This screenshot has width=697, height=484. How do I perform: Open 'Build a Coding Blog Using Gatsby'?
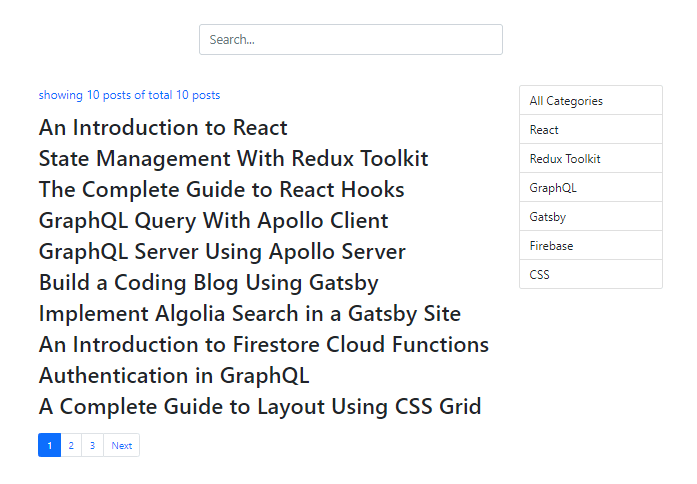click(x=208, y=283)
